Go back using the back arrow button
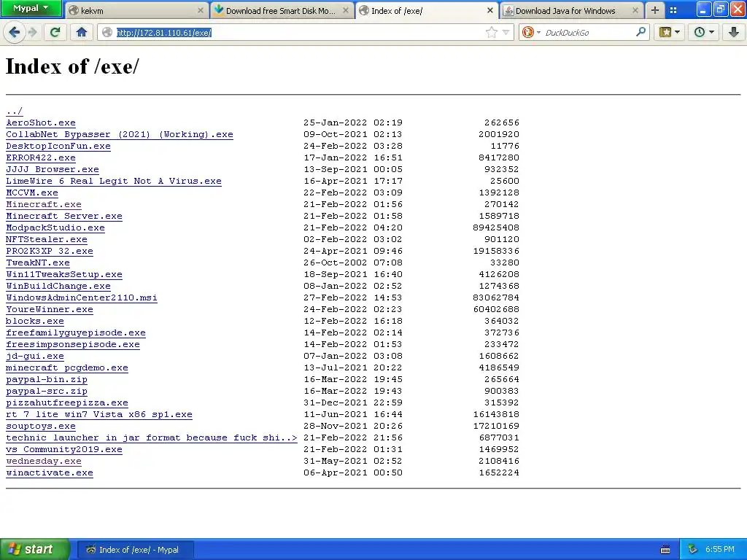 pyautogui.click(x=15, y=32)
